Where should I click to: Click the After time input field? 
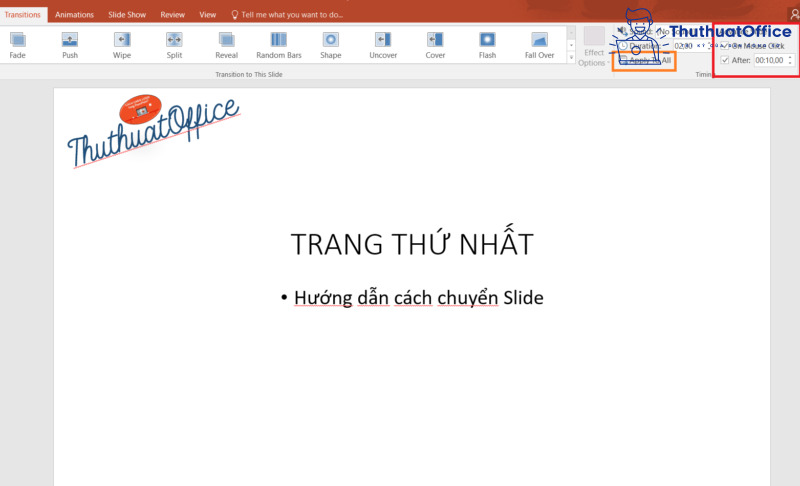coord(769,60)
